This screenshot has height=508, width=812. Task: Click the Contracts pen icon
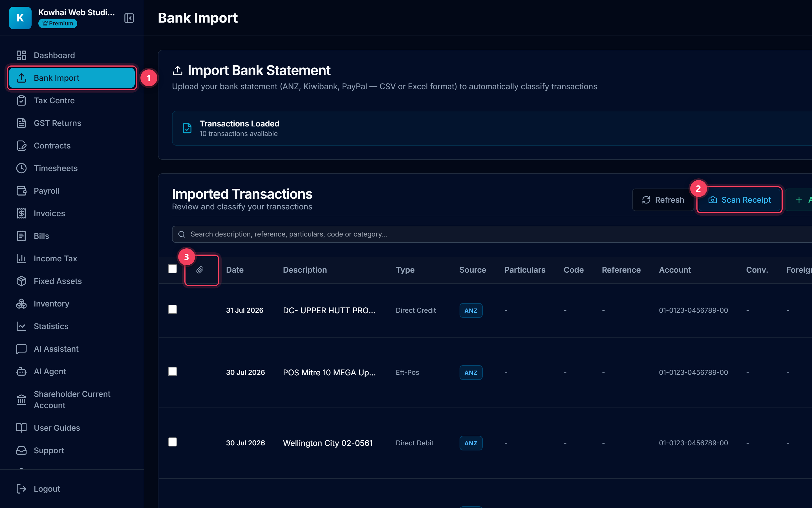[x=21, y=145]
